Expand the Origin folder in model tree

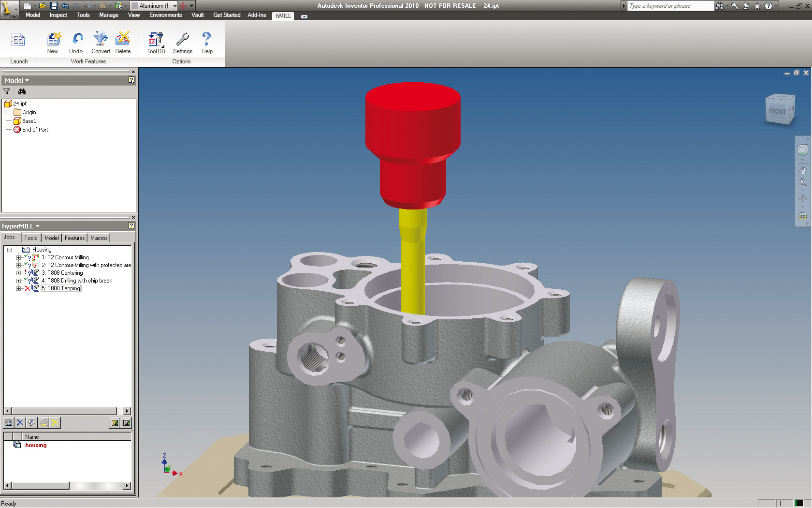6,112
